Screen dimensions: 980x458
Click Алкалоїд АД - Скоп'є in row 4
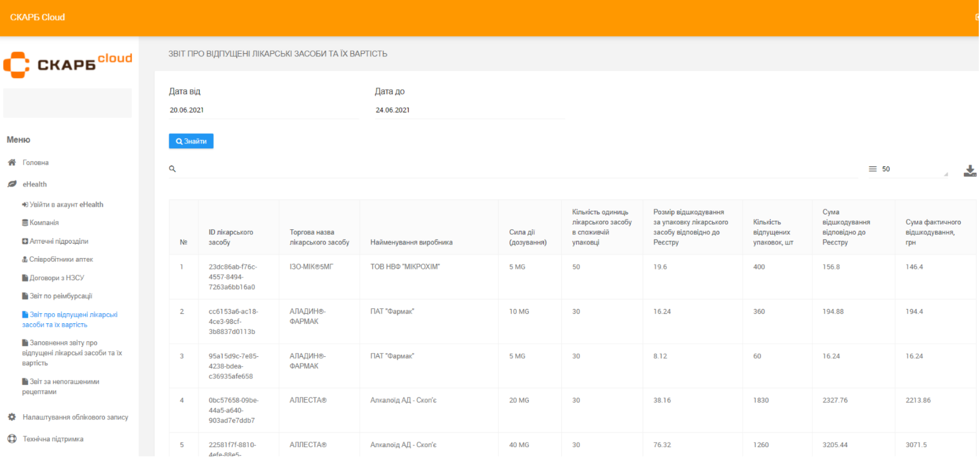(x=403, y=401)
